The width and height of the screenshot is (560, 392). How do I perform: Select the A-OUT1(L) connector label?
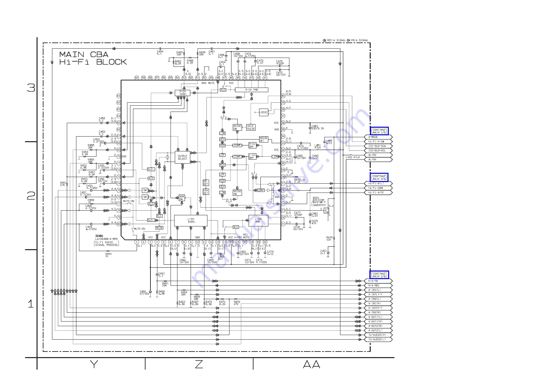click(378, 317)
